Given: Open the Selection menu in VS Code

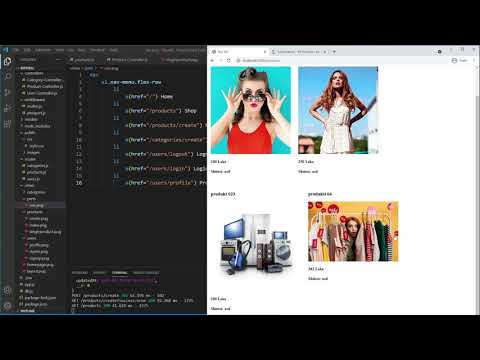Looking at the screenshot, I should [x=43, y=50].
